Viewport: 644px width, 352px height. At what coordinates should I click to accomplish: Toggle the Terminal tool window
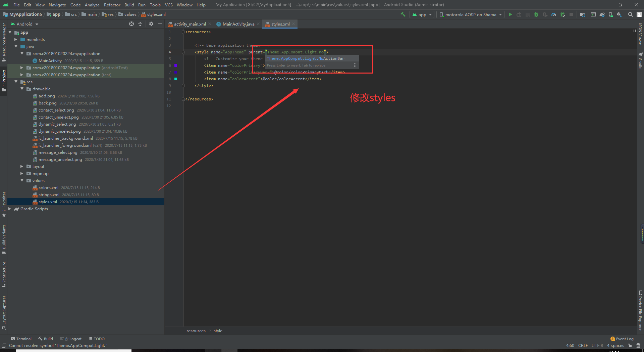tap(21, 339)
